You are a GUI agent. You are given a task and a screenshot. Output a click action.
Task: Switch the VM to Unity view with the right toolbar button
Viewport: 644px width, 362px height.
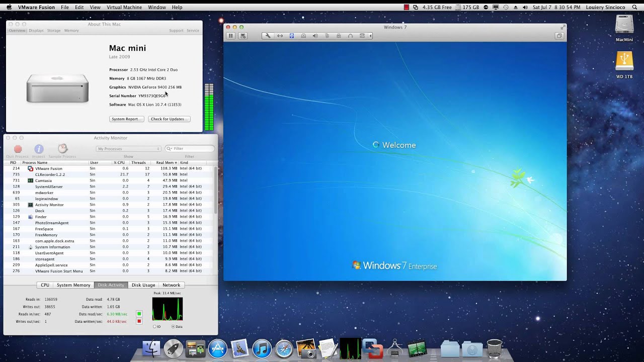[559, 36]
